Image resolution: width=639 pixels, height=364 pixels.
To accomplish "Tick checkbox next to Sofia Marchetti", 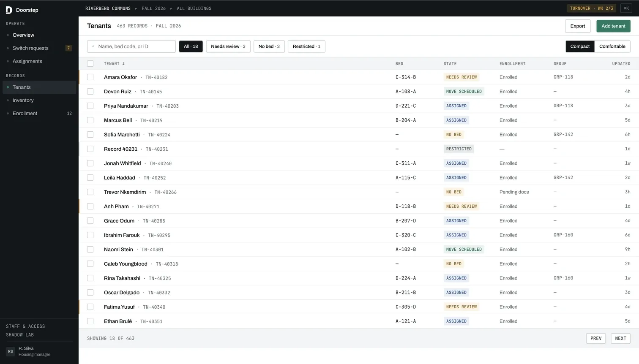I will [x=90, y=135].
